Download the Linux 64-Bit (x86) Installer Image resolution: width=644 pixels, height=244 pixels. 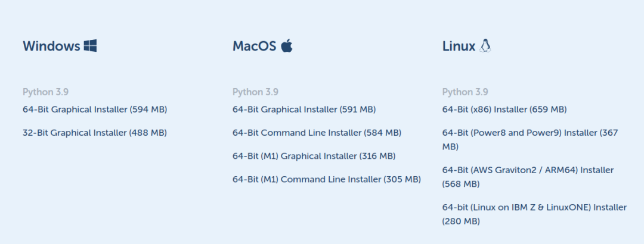pos(504,110)
